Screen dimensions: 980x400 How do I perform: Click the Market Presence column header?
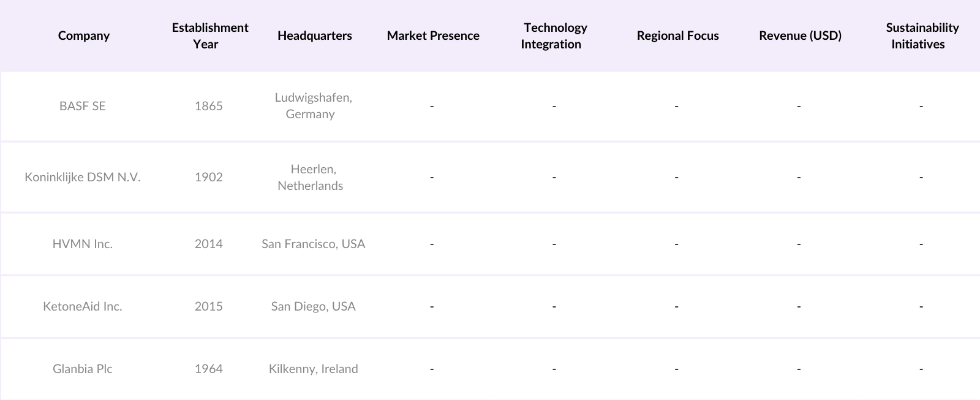coord(433,36)
